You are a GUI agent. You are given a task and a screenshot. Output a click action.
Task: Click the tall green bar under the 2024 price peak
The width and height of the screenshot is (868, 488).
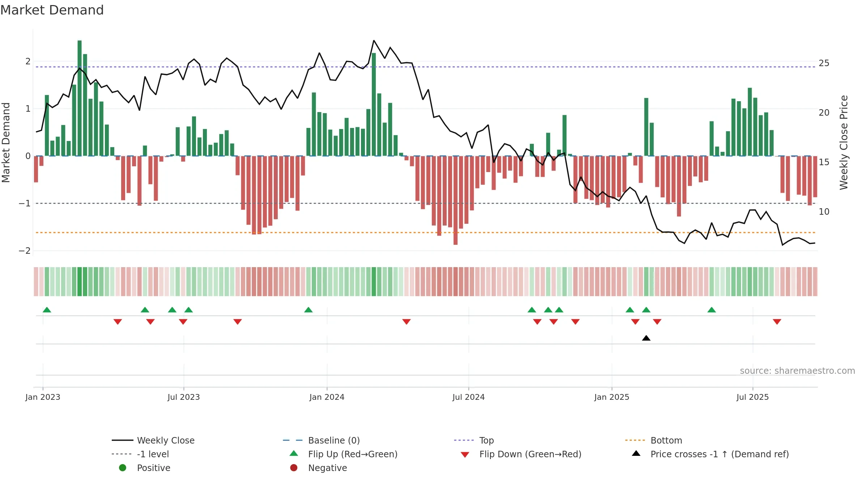click(374, 104)
